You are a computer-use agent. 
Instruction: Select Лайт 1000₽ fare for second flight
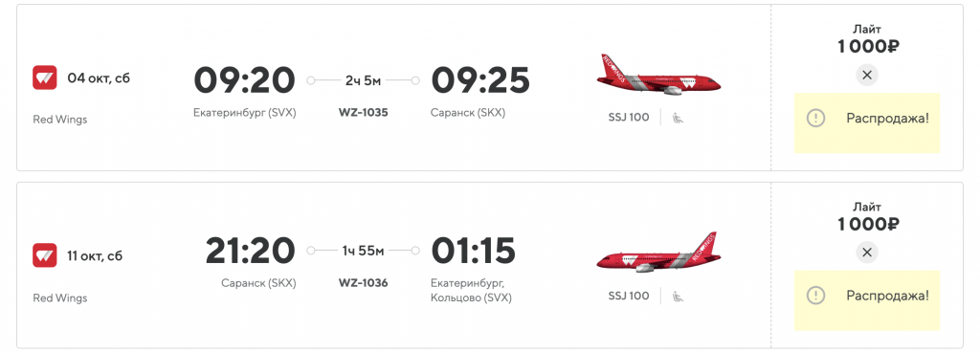click(867, 217)
